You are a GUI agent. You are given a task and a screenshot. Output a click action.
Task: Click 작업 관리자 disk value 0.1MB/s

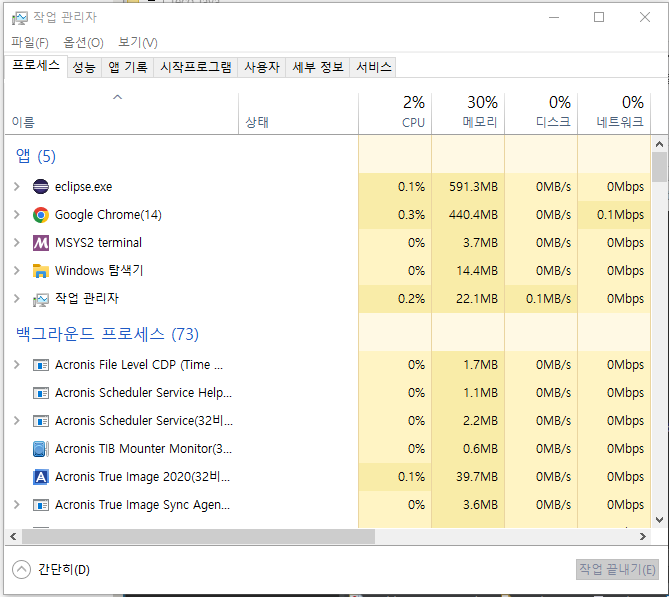coord(548,299)
